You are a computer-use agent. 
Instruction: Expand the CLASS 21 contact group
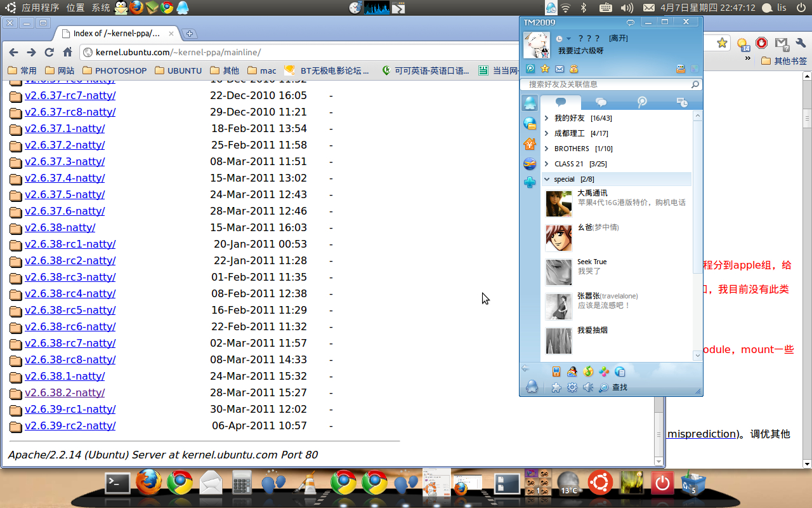[617, 164]
